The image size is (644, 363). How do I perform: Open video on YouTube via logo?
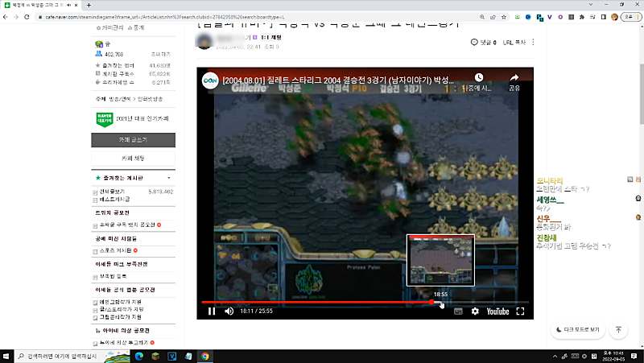(x=497, y=311)
